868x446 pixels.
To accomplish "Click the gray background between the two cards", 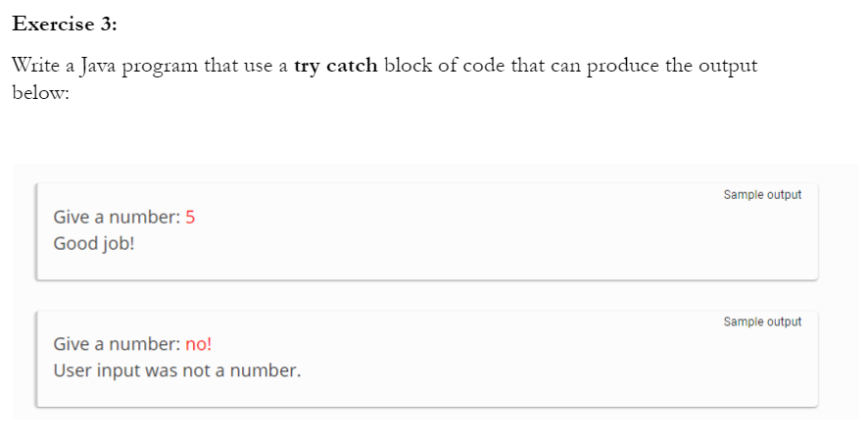I will [427, 295].
